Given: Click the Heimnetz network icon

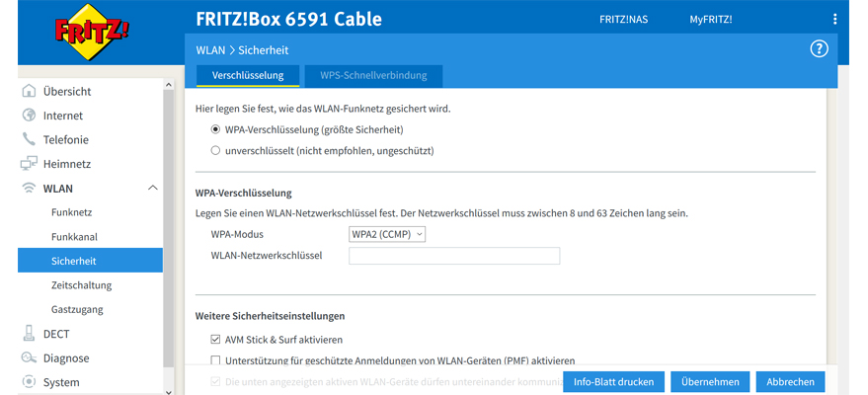Looking at the screenshot, I should pos(29,164).
